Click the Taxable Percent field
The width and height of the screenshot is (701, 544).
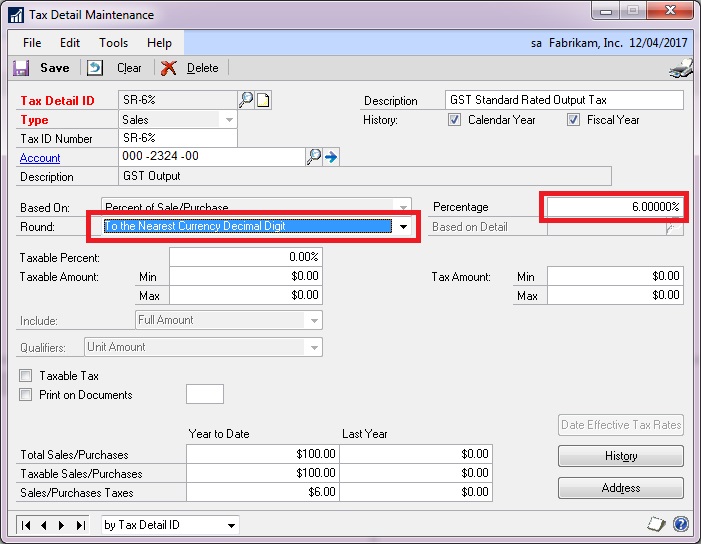coord(246,257)
